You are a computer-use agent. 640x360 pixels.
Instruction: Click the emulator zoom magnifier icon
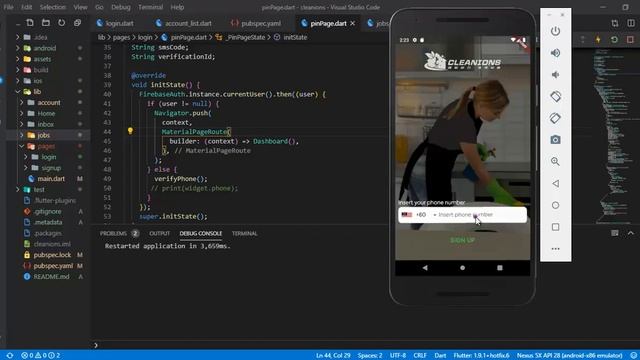pyautogui.click(x=555, y=162)
